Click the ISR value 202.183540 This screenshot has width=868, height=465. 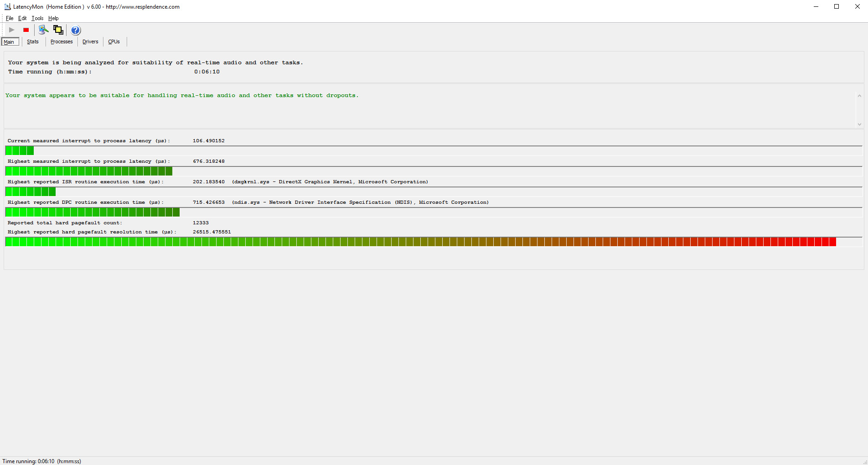208,182
